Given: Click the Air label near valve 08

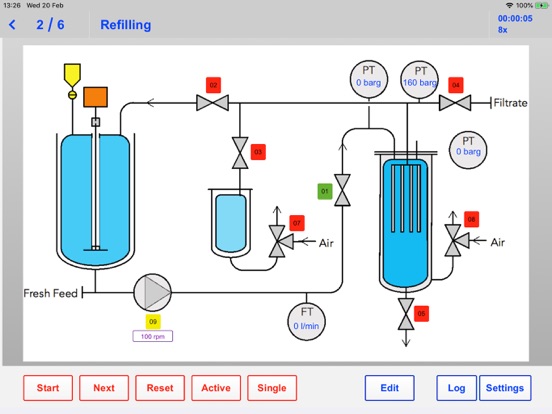Looking at the screenshot, I should pos(497,242).
